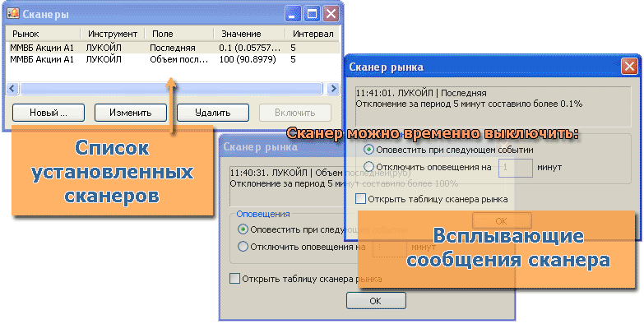Close the Сканеры window
Image resolution: width=644 pixels, height=324 pixels.
pyautogui.click(x=331, y=14)
